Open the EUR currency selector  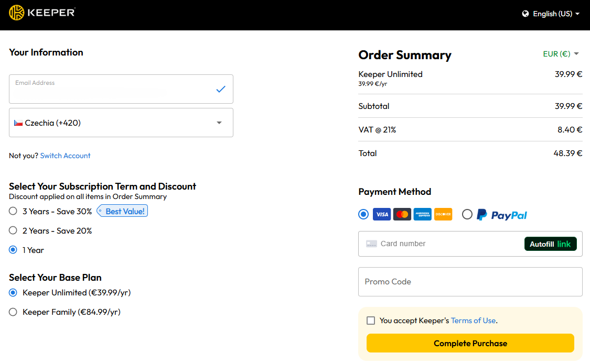(561, 53)
